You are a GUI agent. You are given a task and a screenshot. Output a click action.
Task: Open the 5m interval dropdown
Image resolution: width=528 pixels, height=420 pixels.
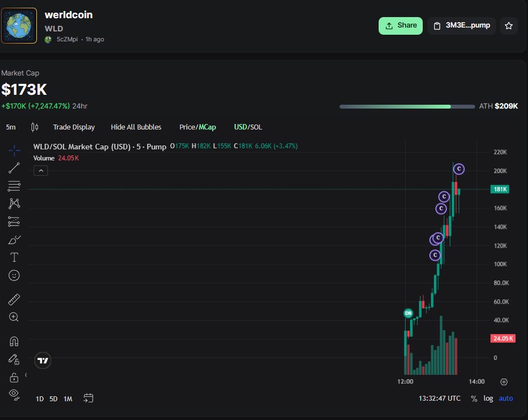(11, 127)
